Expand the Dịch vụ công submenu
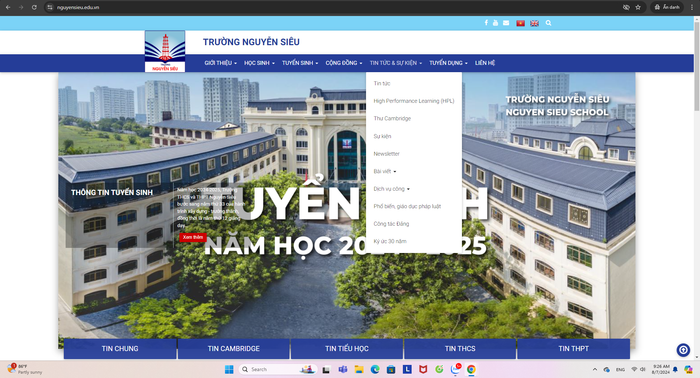Image resolution: width=700 pixels, height=378 pixels. point(392,189)
